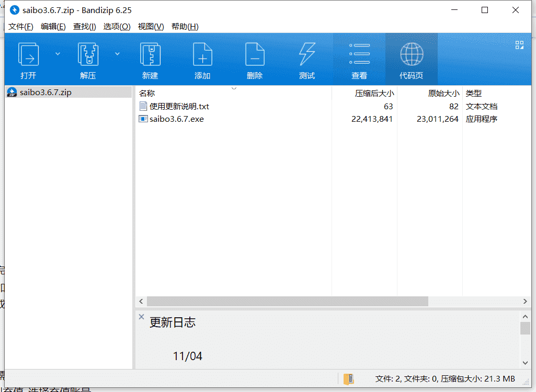Click the View (查看) list icon

point(359,54)
